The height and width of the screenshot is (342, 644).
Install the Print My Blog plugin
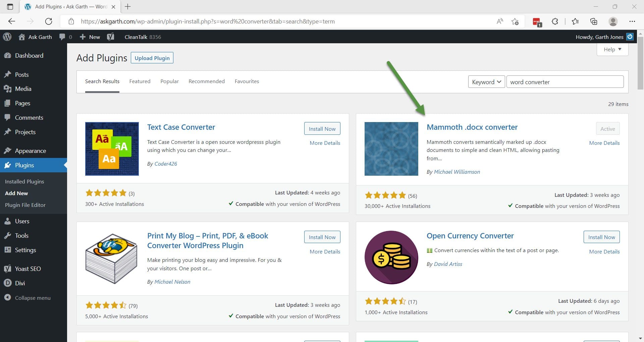click(322, 237)
